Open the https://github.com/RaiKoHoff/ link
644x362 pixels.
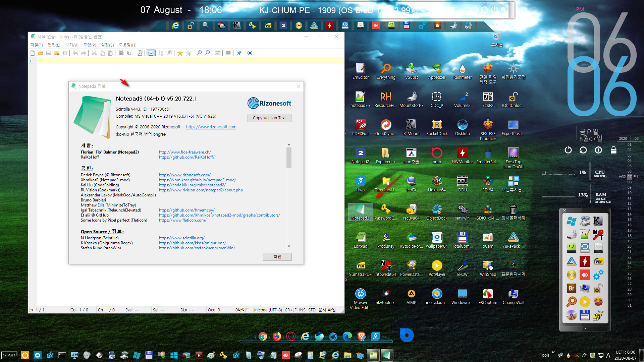(x=187, y=157)
